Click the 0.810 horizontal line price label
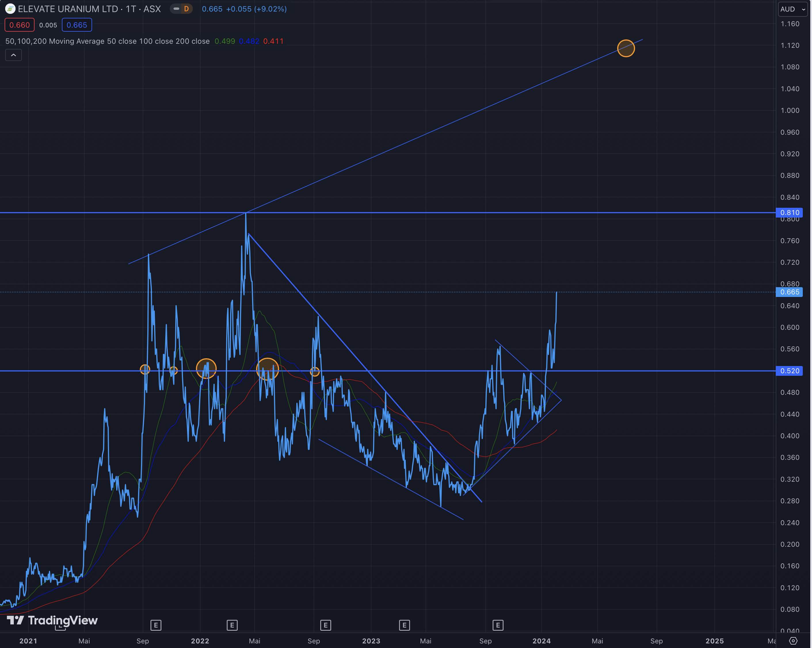The width and height of the screenshot is (812, 648). coord(789,213)
